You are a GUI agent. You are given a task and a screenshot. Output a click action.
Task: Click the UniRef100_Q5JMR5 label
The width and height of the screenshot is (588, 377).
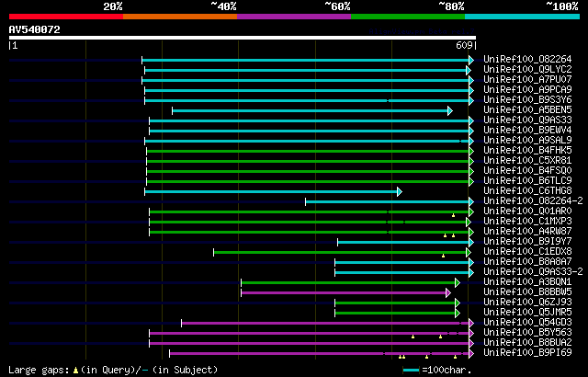527,313
